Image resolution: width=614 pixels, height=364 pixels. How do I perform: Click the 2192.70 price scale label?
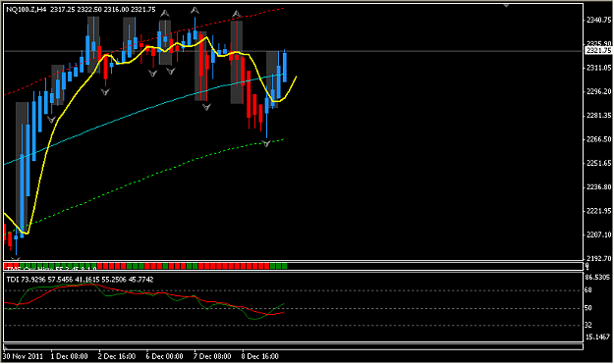click(x=598, y=258)
